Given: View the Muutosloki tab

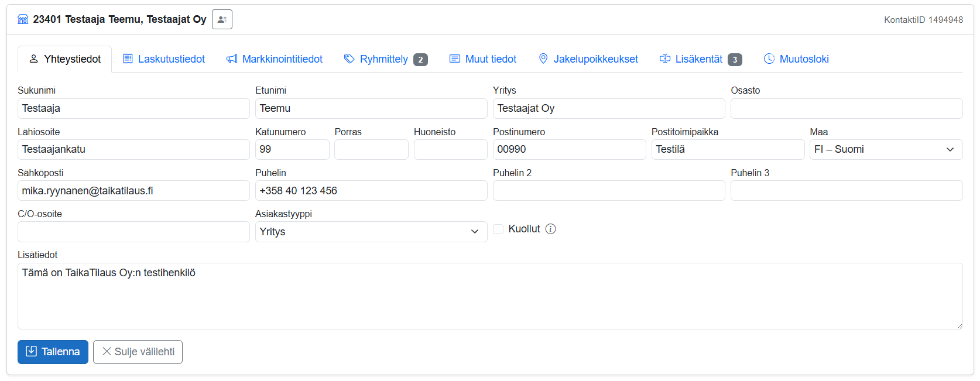Looking at the screenshot, I should (797, 59).
